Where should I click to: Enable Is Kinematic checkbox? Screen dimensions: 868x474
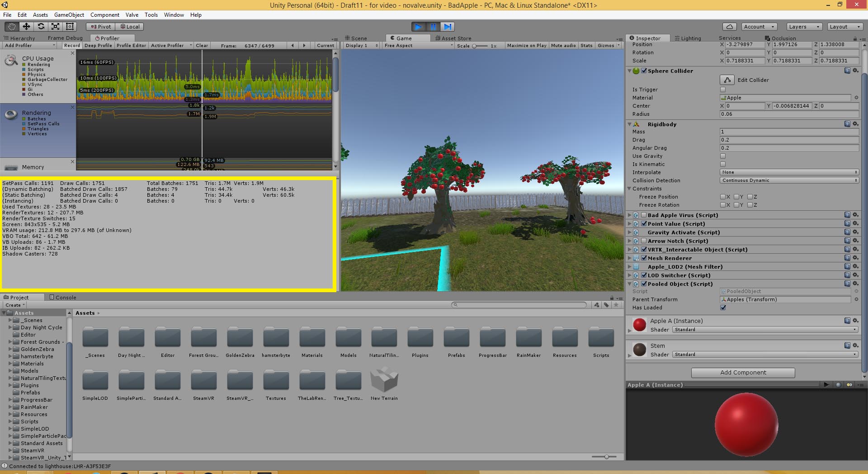723,164
